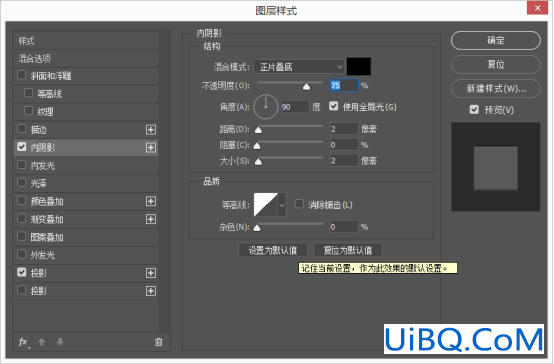This screenshot has height=364, width=554.
Task: Enable 描边 checkbox
Action: click(22, 129)
